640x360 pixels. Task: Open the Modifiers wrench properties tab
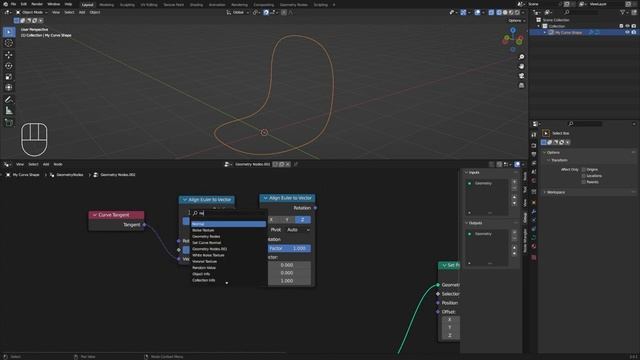(x=533, y=211)
